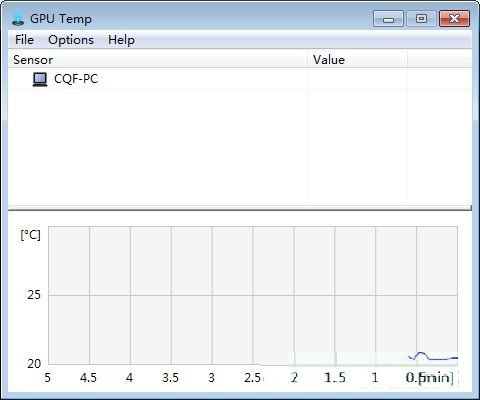The image size is (480, 400).
Task: Click the [°C] axis unit label
Action: tap(30, 235)
